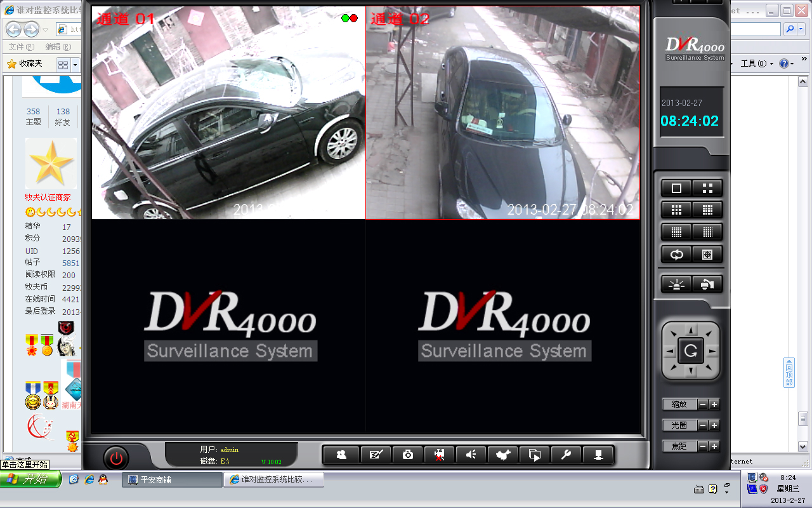Click the DVR date-time display 08:24:02
Image resolution: width=812 pixels, height=508 pixels.
(690, 121)
